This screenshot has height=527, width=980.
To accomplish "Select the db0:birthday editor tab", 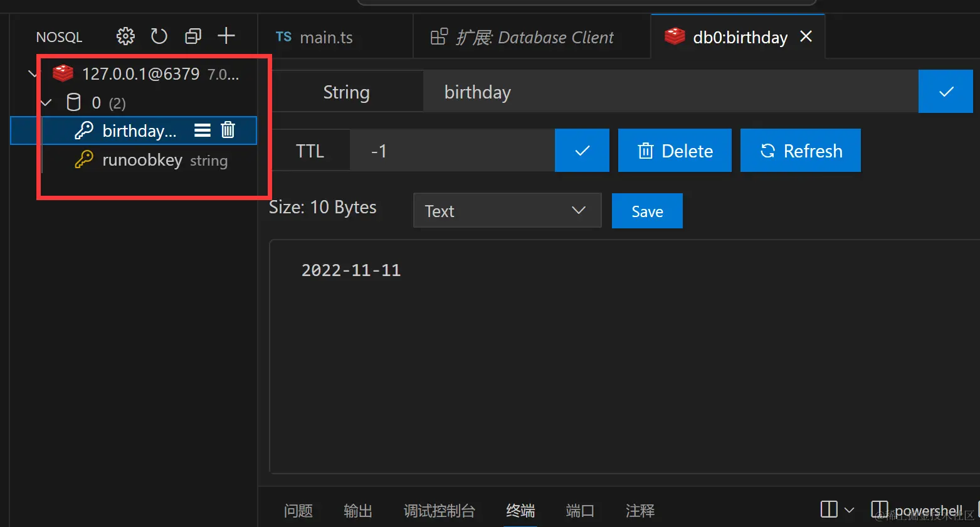I will coord(738,37).
